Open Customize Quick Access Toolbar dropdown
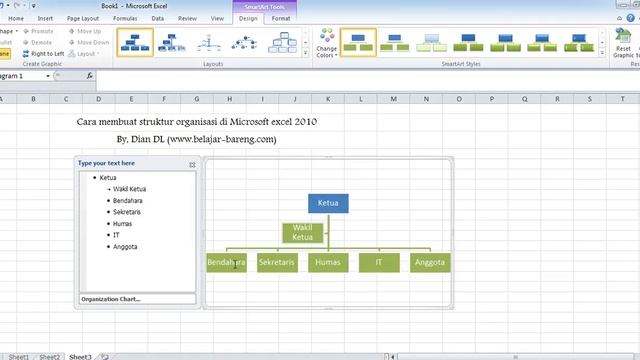 click(x=33, y=6)
